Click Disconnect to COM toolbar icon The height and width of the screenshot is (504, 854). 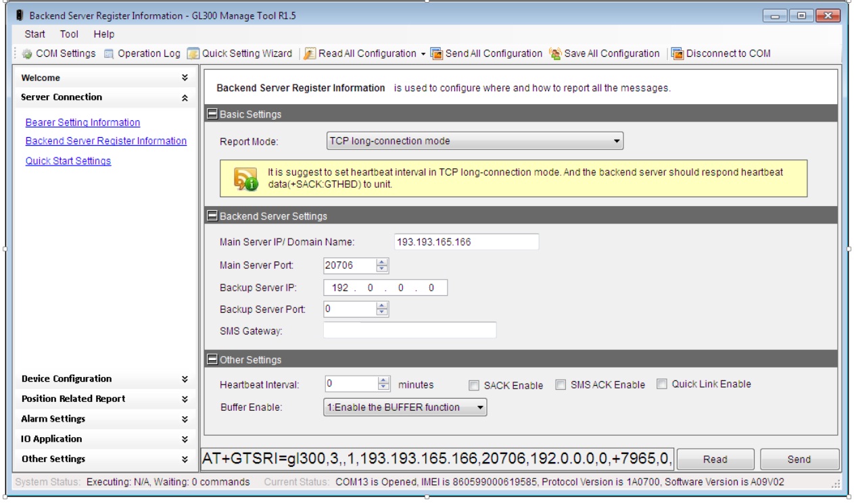(x=678, y=53)
